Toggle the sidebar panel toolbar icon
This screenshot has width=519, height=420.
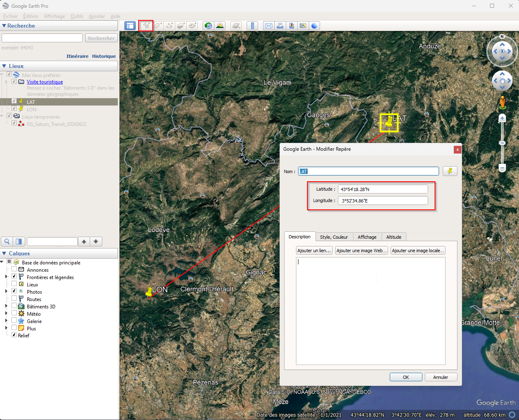pos(130,26)
